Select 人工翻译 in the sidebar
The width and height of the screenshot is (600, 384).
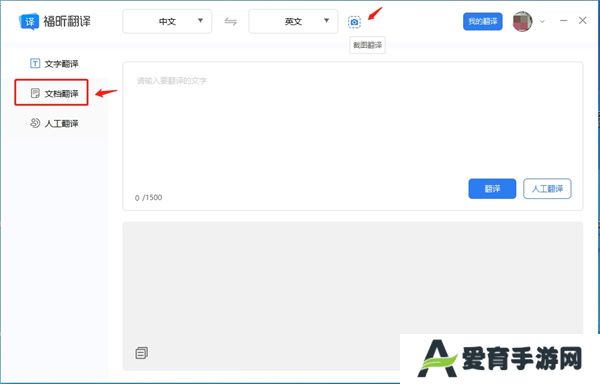54,123
